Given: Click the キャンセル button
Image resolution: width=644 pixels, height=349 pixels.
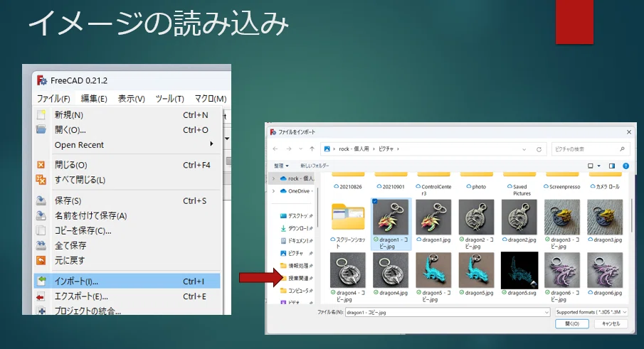Looking at the screenshot, I should point(611,324).
